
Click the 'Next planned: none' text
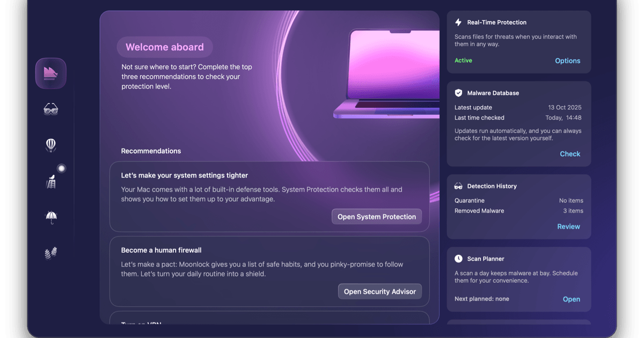(482, 299)
